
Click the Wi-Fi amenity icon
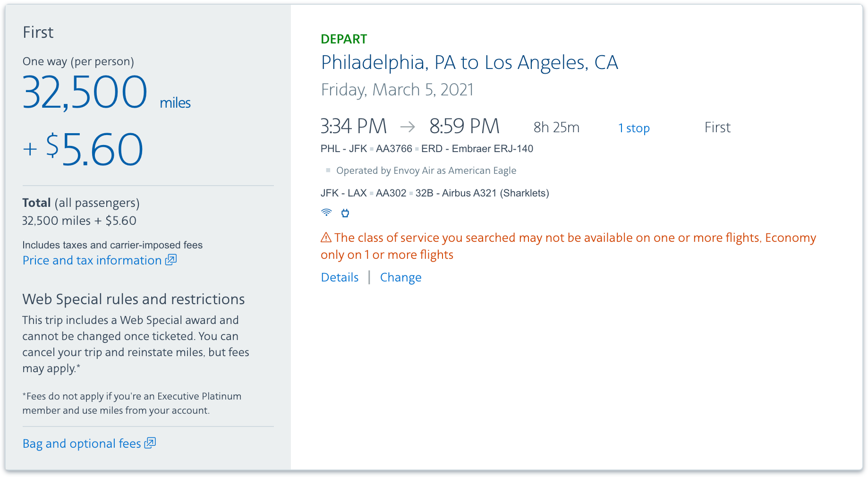326,213
